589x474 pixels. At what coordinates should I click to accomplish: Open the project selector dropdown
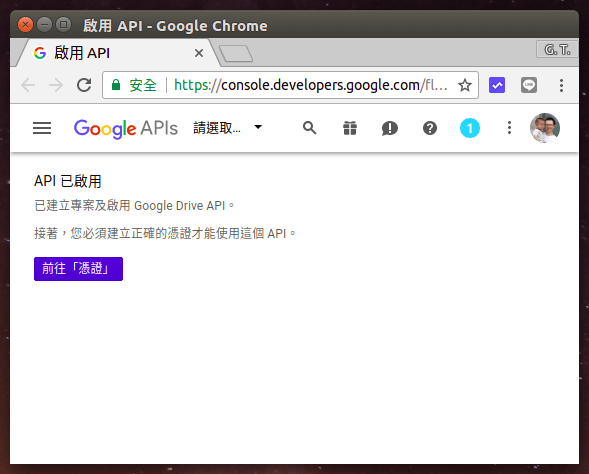(228, 128)
